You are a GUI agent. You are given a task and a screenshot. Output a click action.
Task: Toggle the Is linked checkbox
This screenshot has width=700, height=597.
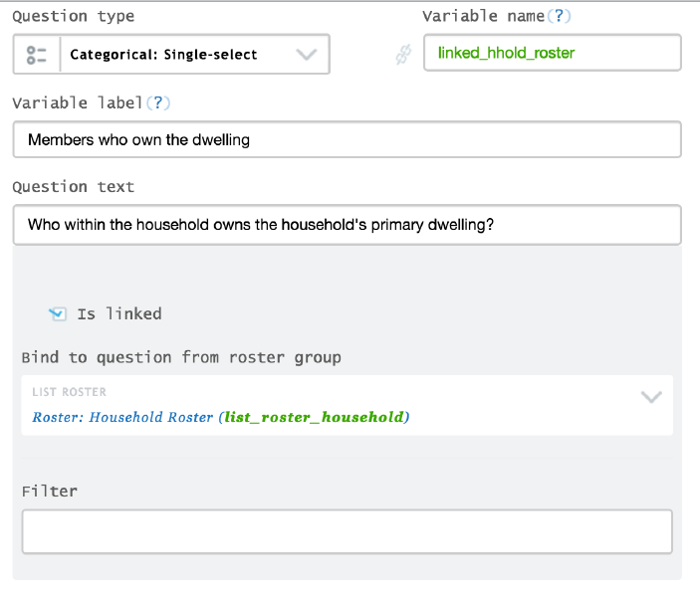click(58, 314)
